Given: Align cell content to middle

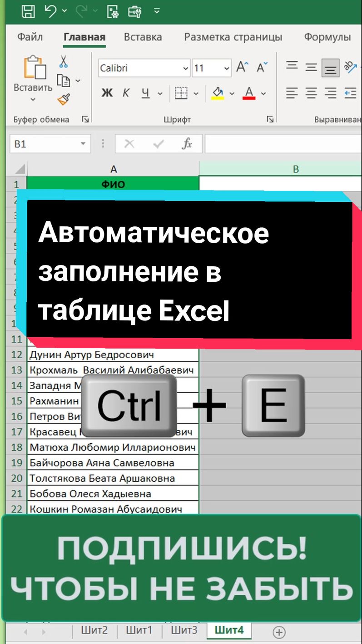Looking at the screenshot, I should tap(311, 68).
